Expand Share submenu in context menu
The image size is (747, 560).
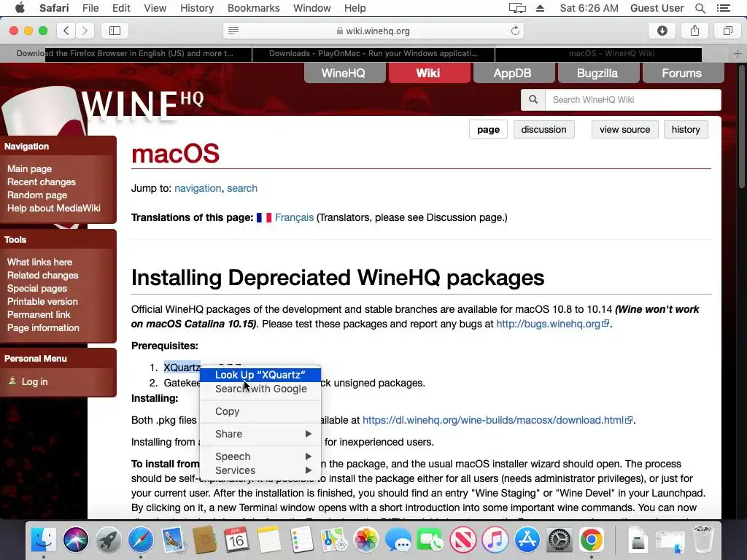tap(260, 434)
